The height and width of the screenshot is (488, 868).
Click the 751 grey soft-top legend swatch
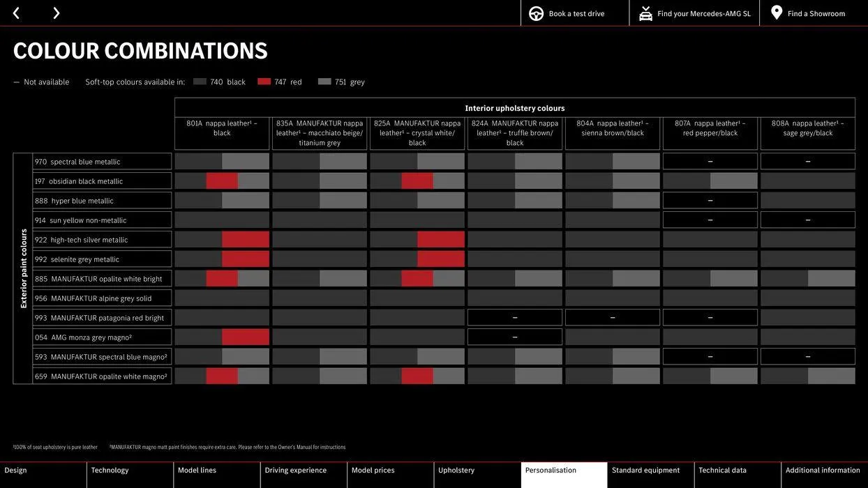pyautogui.click(x=324, y=82)
